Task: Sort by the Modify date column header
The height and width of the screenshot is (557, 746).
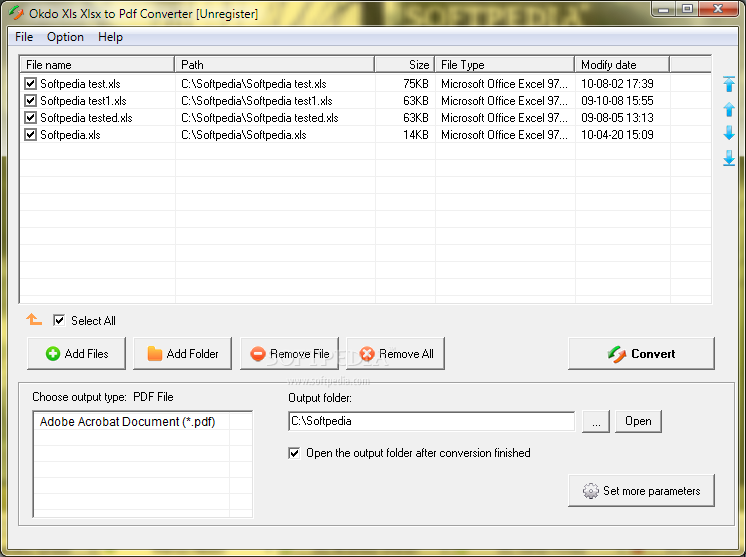Action: 622,65
